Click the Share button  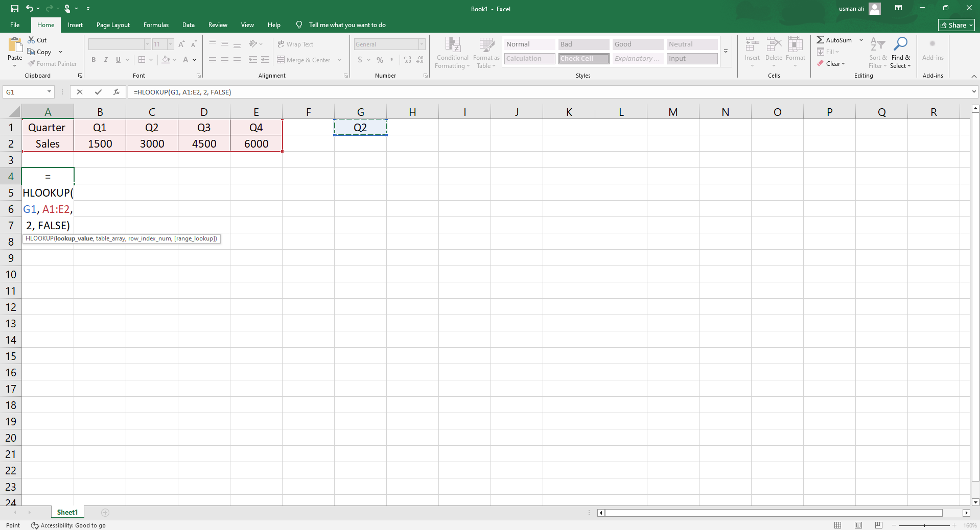[x=956, y=25]
